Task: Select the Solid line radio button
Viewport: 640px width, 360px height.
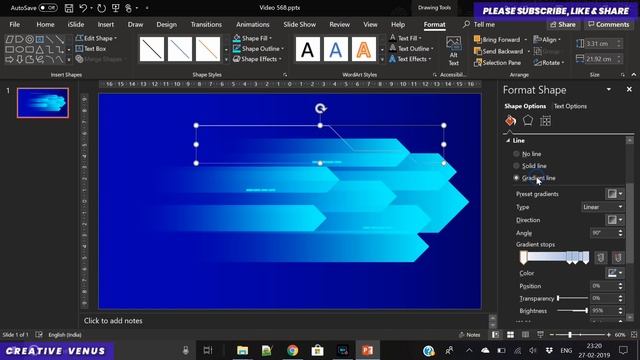Action: [516, 166]
